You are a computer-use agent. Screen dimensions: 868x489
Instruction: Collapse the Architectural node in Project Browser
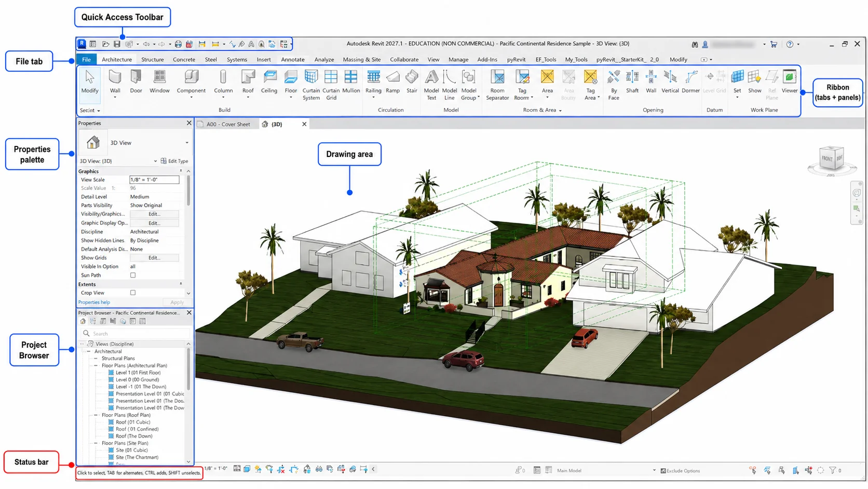click(89, 352)
